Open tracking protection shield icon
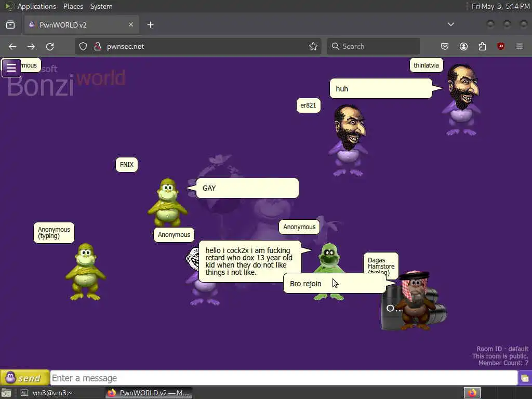532x399 pixels. 83,46
